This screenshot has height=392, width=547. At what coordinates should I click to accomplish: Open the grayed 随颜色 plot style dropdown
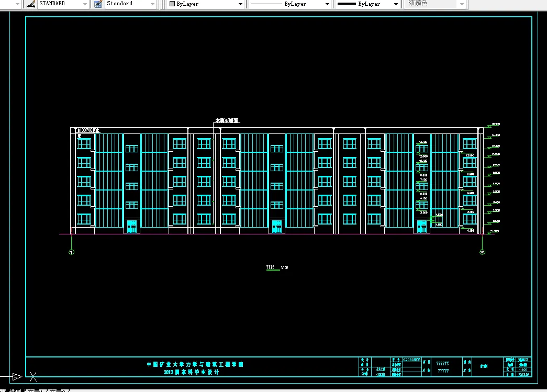pyautogui.click(x=462, y=4)
